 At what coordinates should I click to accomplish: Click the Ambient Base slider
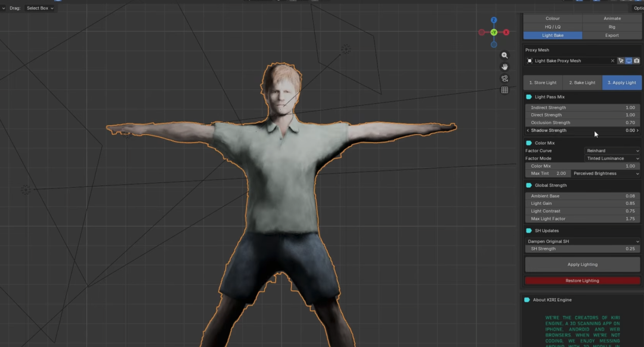click(583, 196)
